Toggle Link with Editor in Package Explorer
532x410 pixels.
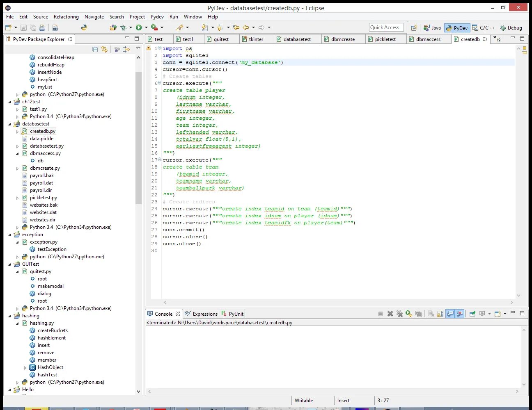[x=104, y=49]
